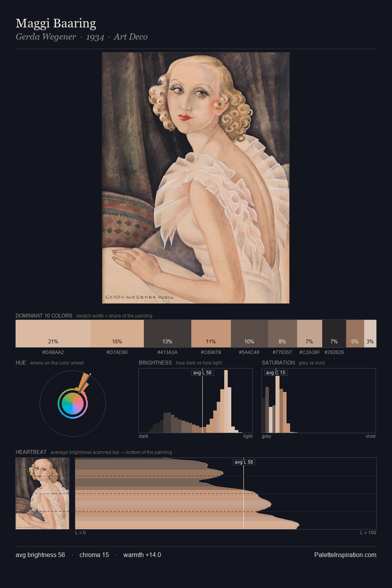Click the SATURATION section heading
Screen dimensions: 392x588
point(278,363)
